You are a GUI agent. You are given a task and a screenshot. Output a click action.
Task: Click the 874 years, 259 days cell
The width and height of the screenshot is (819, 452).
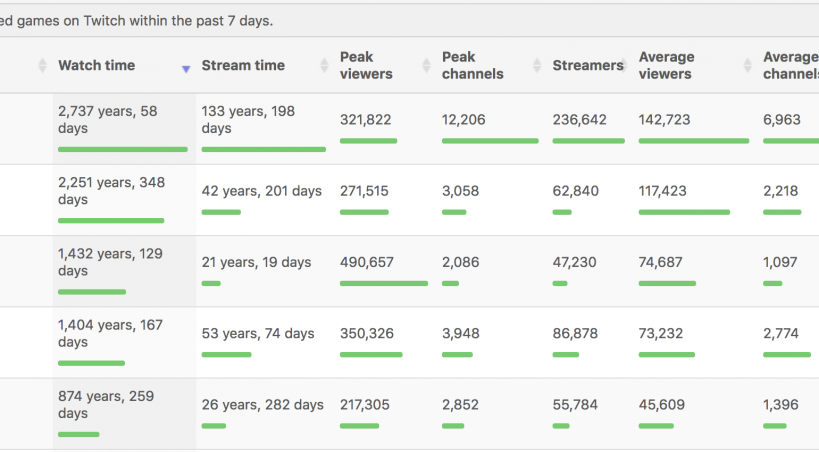pyautogui.click(x=106, y=405)
